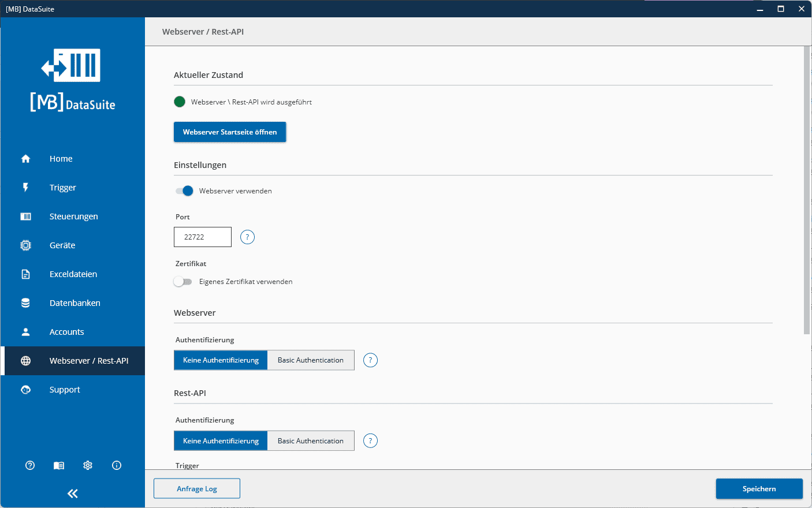This screenshot has width=812, height=508.
Task: Click the help icon next to Port field
Action: click(247, 237)
